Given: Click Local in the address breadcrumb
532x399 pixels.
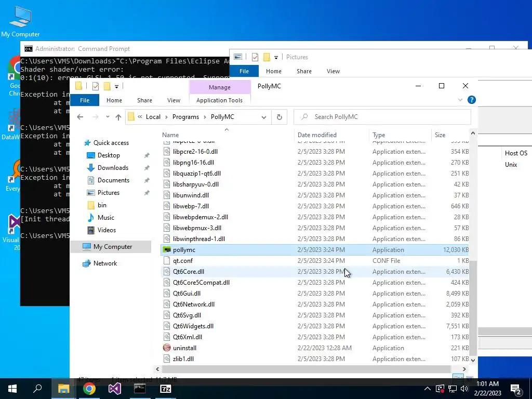Looking at the screenshot, I should (x=153, y=117).
